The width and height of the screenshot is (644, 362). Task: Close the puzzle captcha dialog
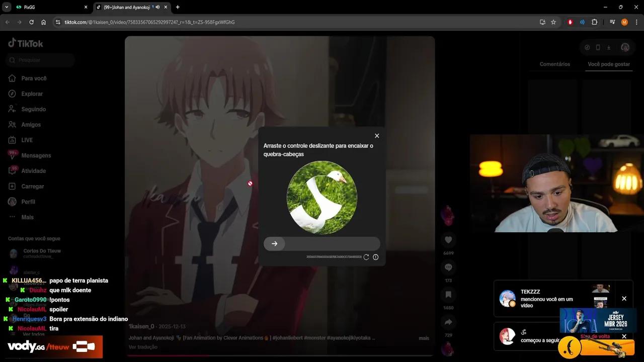click(377, 136)
